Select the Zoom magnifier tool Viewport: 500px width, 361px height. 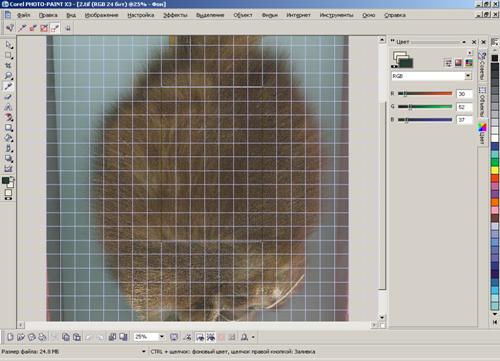click(8, 76)
